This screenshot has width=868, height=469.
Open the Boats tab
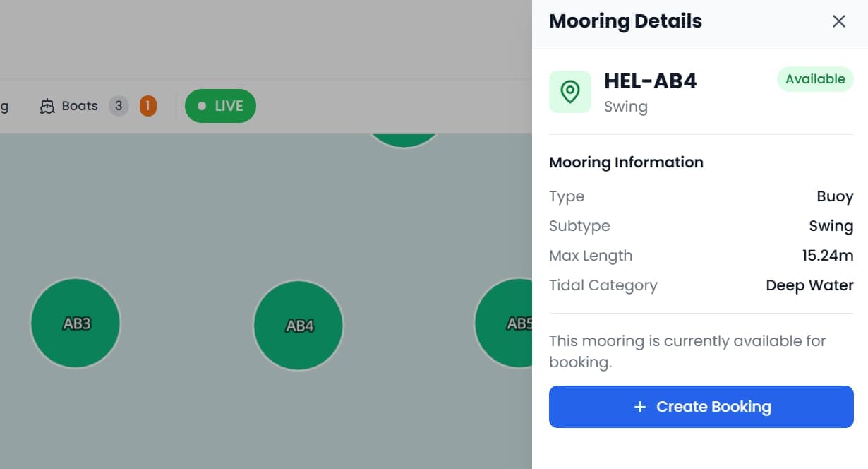[x=79, y=106]
